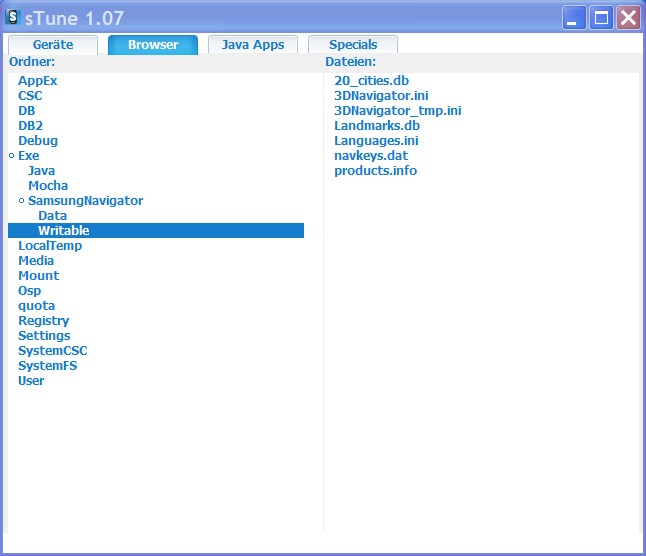Maximize the sTune window
Viewport: 646px width, 556px height.
[601, 17]
